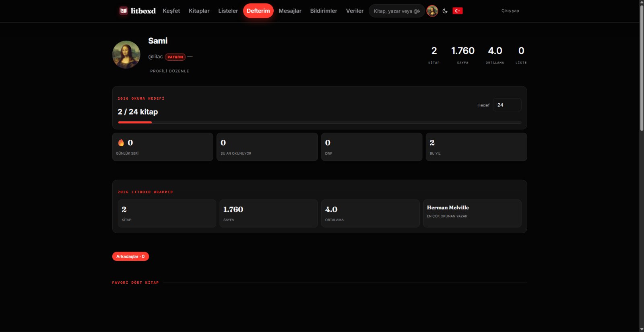The image size is (644, 332).
Task: Select the Şu An Okunuyor stat card
Action: [267, 147]
